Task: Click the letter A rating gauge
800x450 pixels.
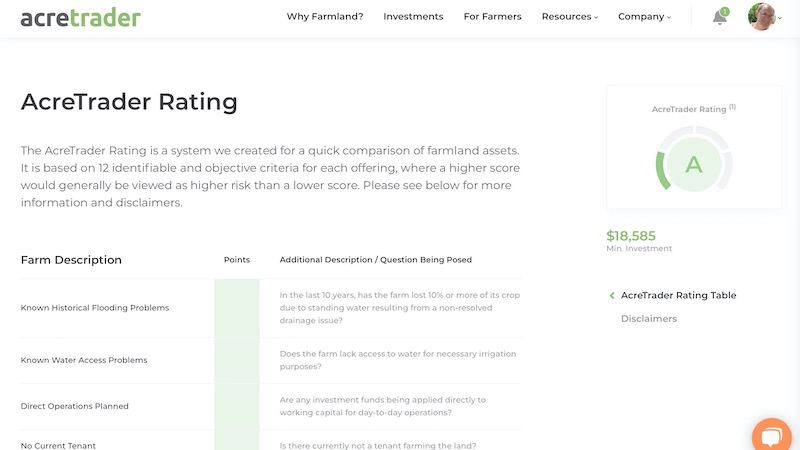Action: (693, 165)
